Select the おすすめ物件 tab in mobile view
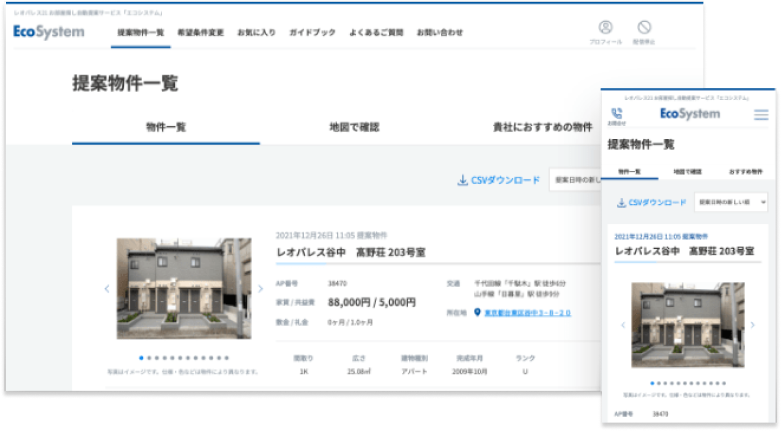The width and height of the screenshot is (781, 431). click(x=746, y=171)
